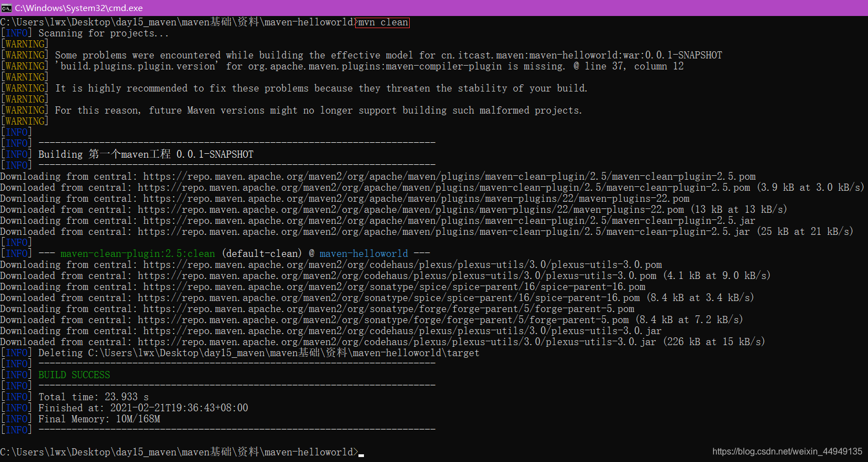The image size is (868, 462).
Task: Click Downloaded line showing 13 kB at 13 kB/s
Action: tap(394, 209)
